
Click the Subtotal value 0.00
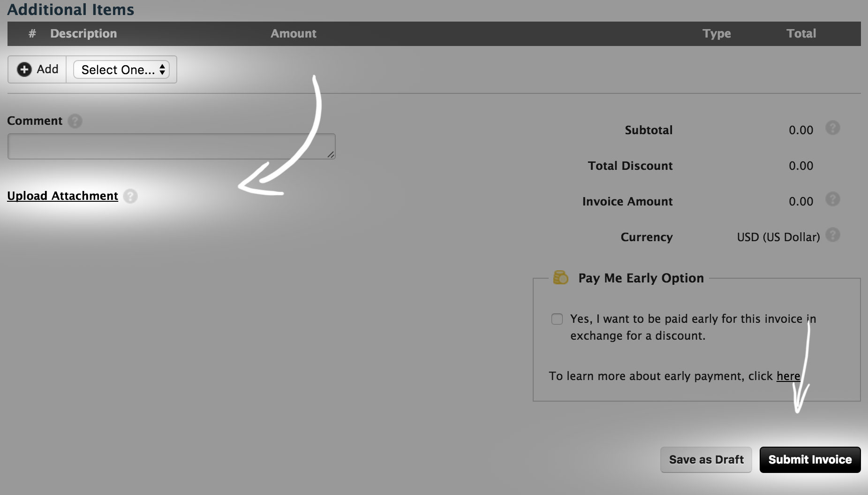pyautogui.click(x=801, y=130)
